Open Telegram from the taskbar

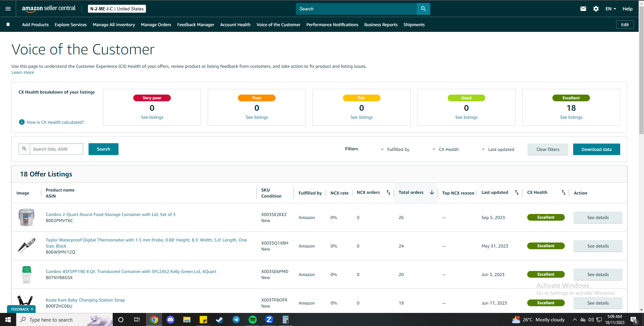click(x=236, y=320)
